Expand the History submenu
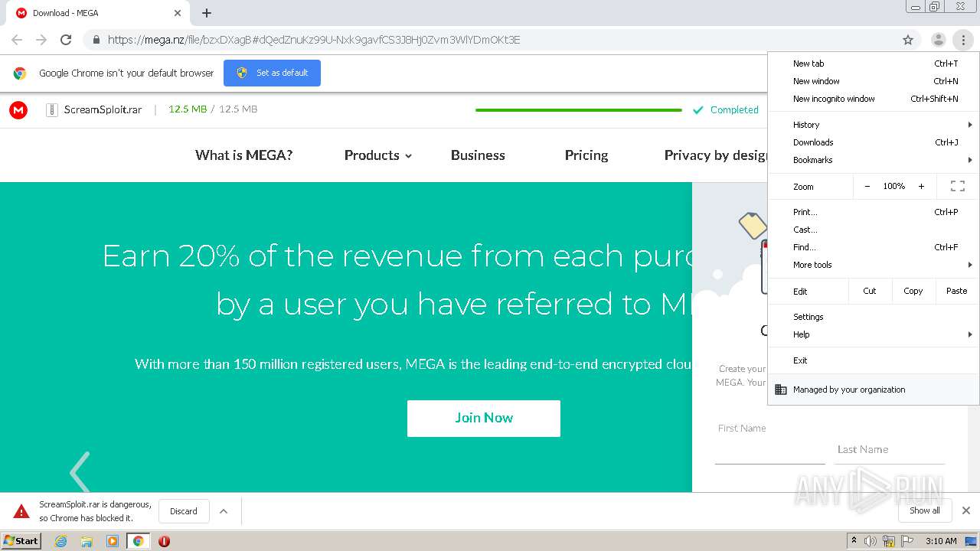980x551 pixels. pos(874,125)
